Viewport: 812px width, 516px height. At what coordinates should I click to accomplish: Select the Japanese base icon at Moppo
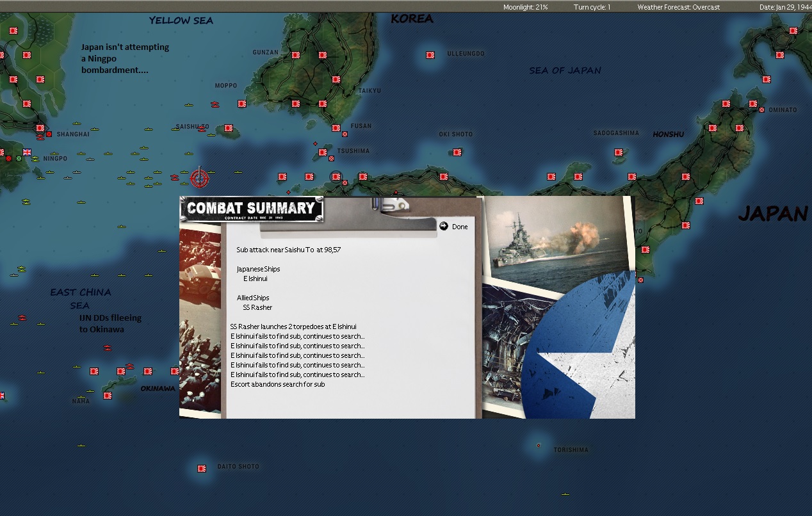(242, 103)
